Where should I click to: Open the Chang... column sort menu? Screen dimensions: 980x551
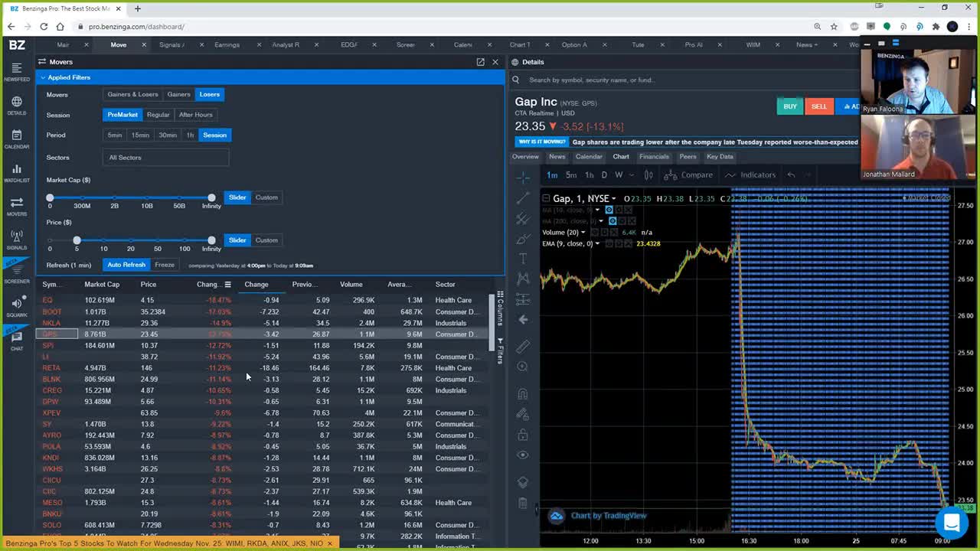[227, 285]
